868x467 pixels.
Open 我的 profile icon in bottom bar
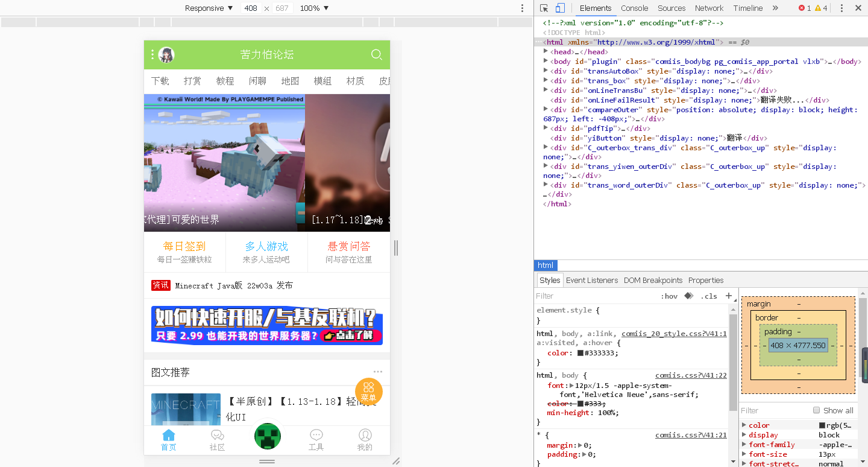pos(365,440)
